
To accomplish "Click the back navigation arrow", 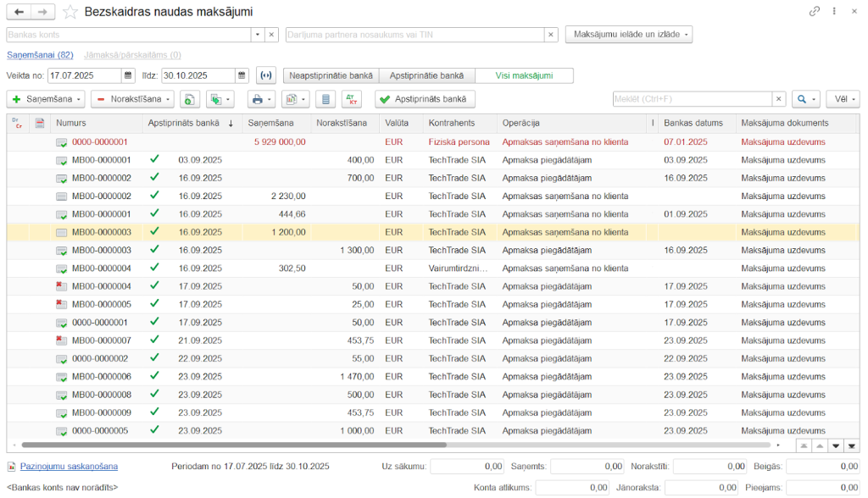I will tap(19, 12).
